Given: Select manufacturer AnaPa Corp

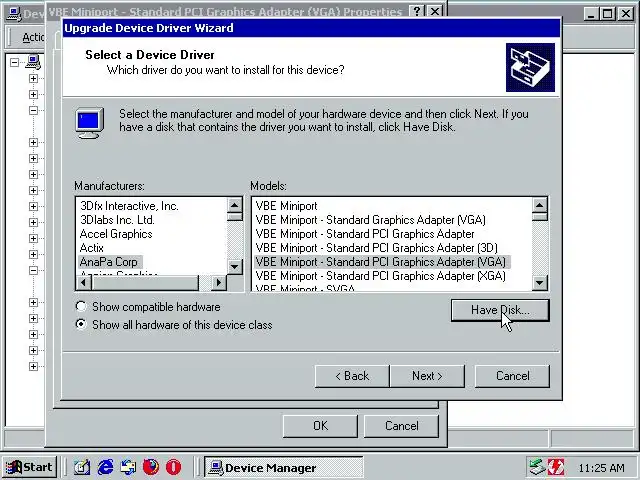Looking at the screenshot, I should point(109,262).
